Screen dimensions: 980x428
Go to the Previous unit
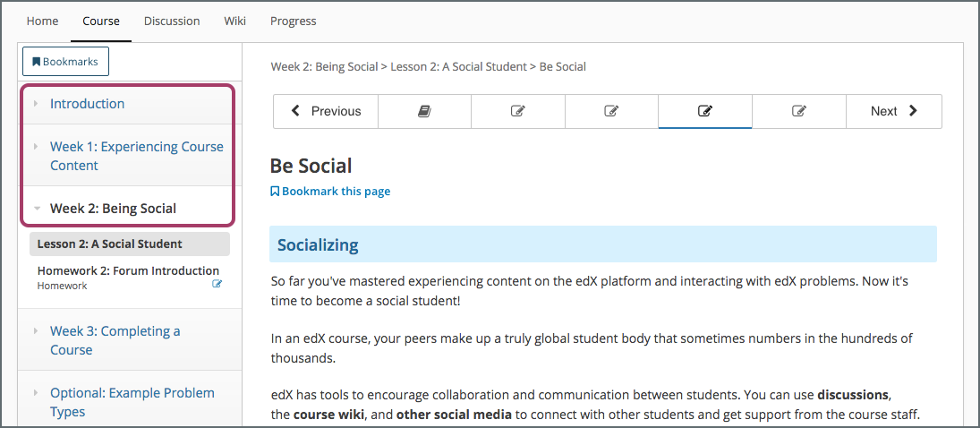click(326, 111)
